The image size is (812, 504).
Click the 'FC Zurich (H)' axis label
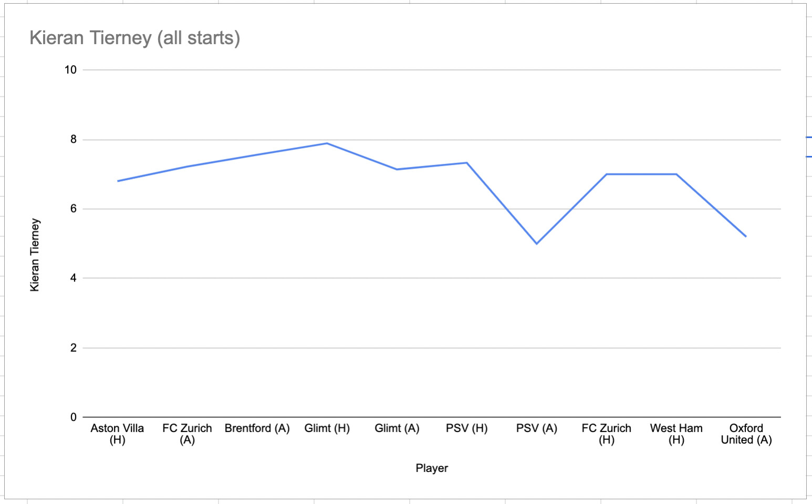[606, 434]
